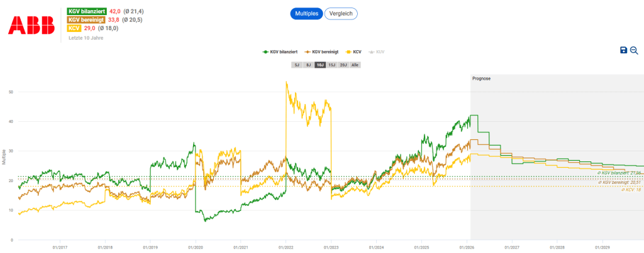Open the Vergleich tab
Screen dimensions: 644x253
[x=341, y=13]
